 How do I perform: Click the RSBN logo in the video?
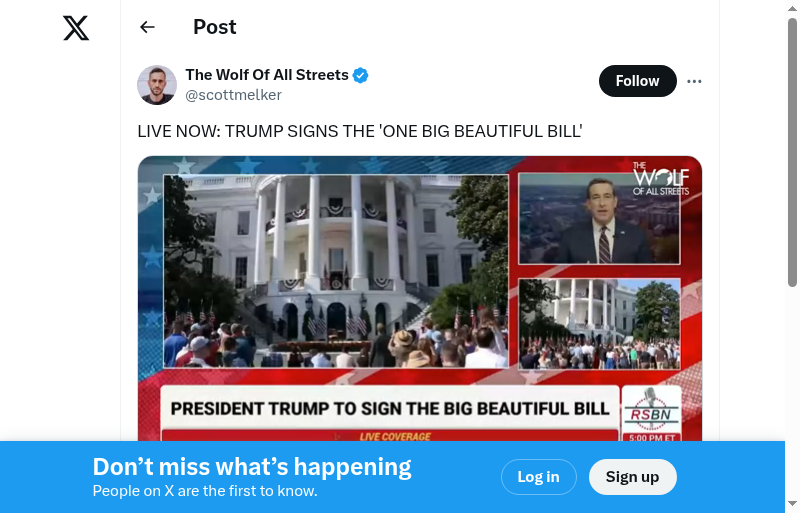point(651,410)
